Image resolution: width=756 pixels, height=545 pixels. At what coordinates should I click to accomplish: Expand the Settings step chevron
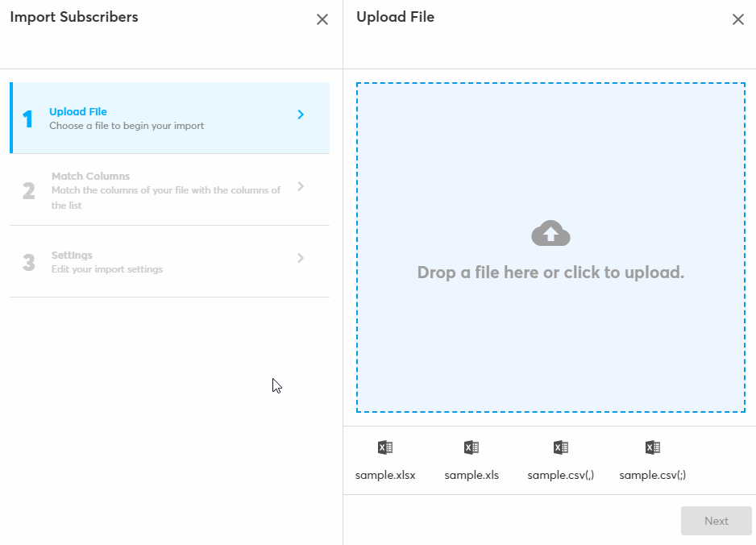[301, 258]
